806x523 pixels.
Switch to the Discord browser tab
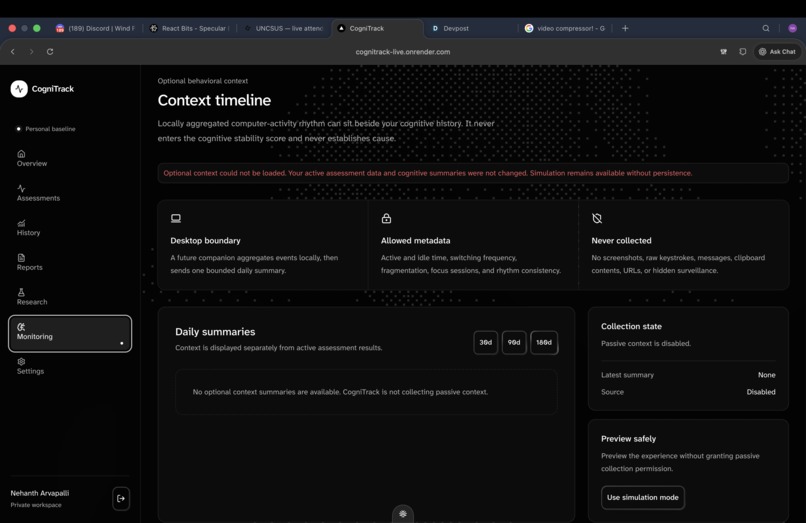click(95, 28)
